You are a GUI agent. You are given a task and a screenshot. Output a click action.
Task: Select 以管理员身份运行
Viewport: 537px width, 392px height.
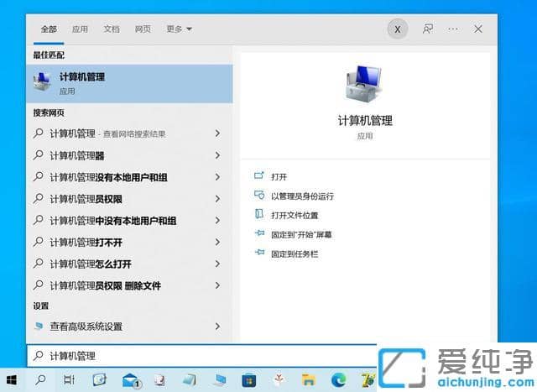(x=302, y=196)
